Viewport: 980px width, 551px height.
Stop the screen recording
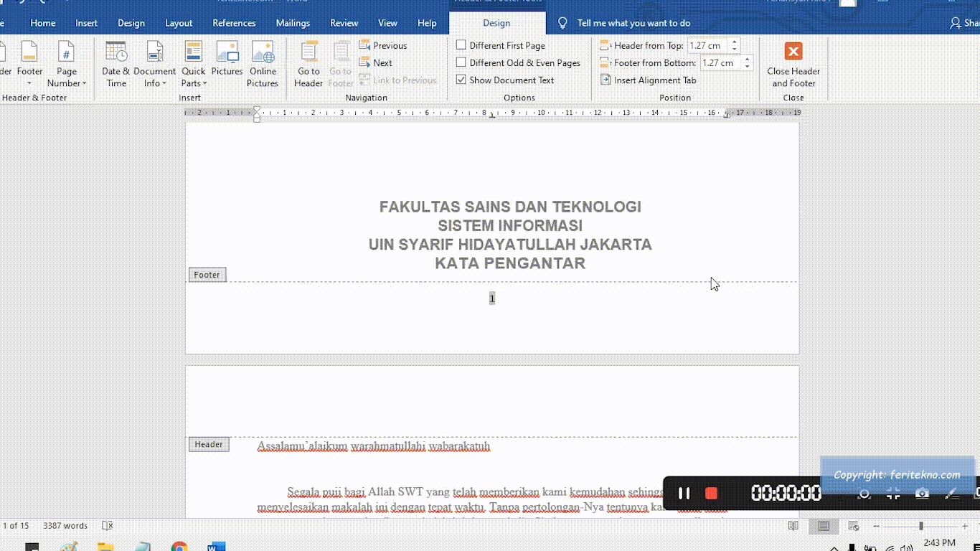click(x=712, y=493)
